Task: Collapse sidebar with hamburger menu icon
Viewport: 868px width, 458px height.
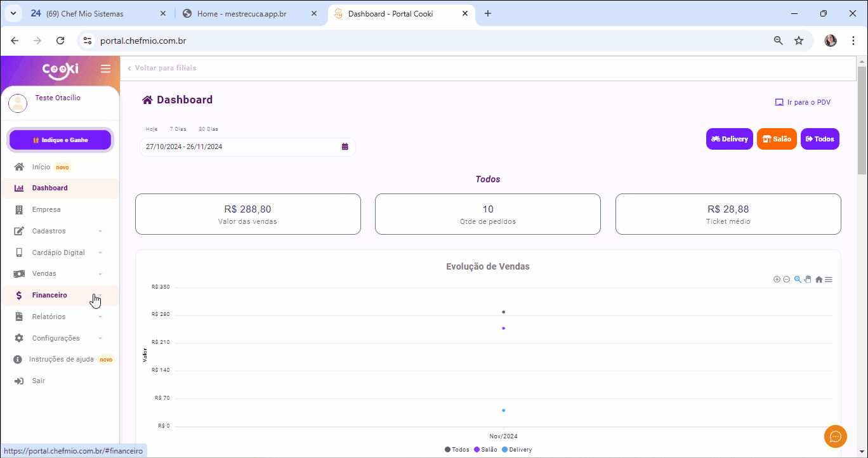Action: pyautogui.click(x=105, y=69)
